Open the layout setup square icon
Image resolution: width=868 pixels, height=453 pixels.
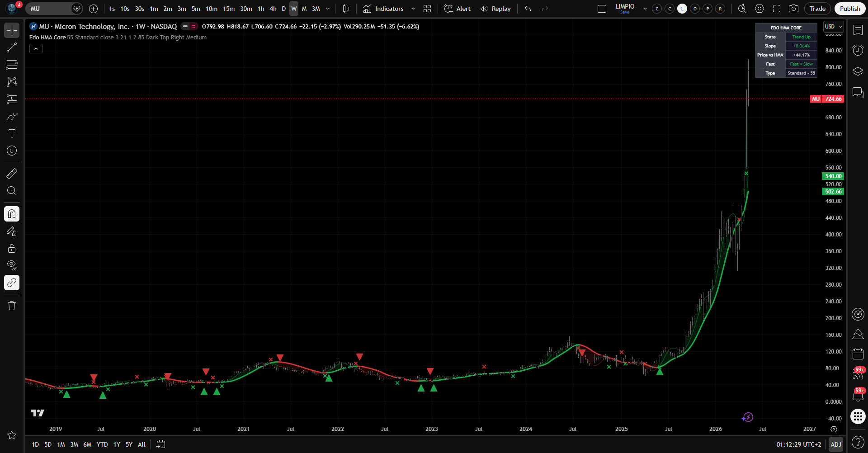602,9
